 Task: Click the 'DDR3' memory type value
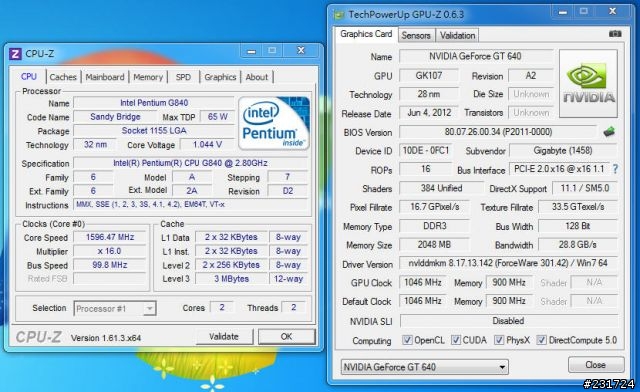click(x=434, y=226)
